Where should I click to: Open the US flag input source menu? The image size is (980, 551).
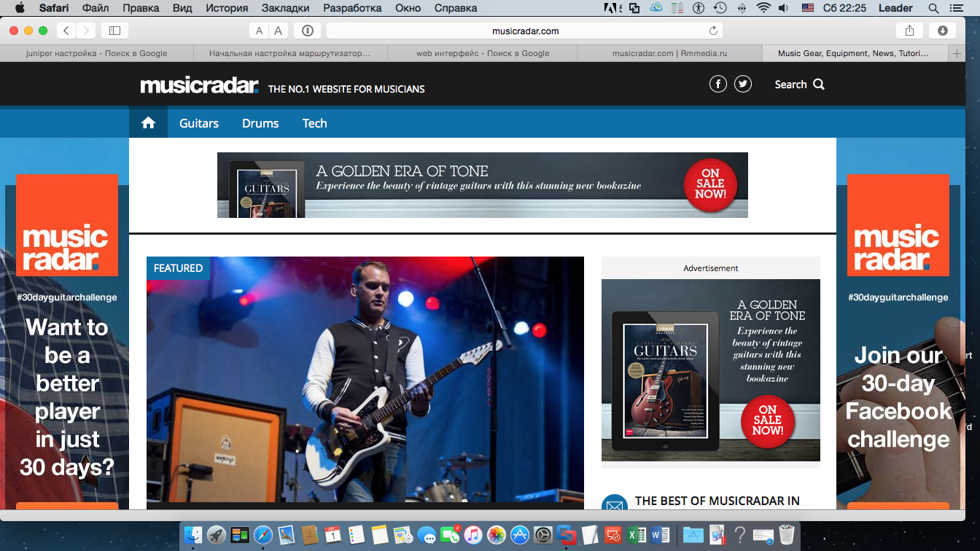pos(807,8)
